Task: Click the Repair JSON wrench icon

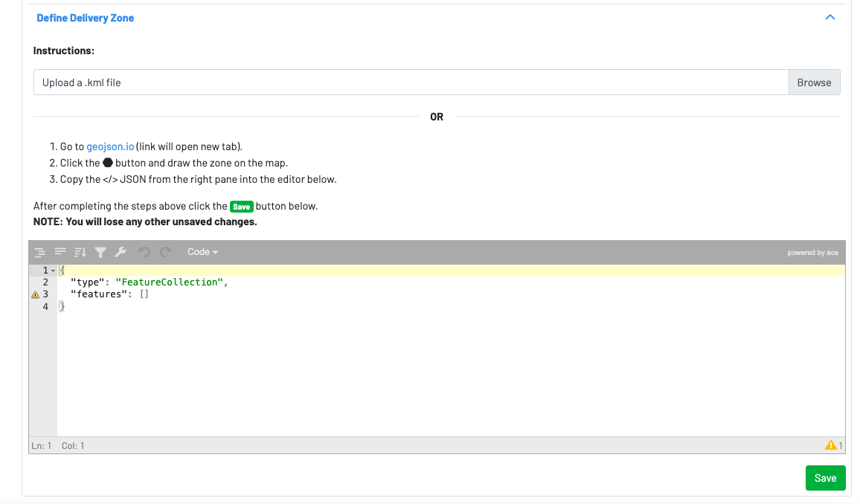Action: coord(121,252)
